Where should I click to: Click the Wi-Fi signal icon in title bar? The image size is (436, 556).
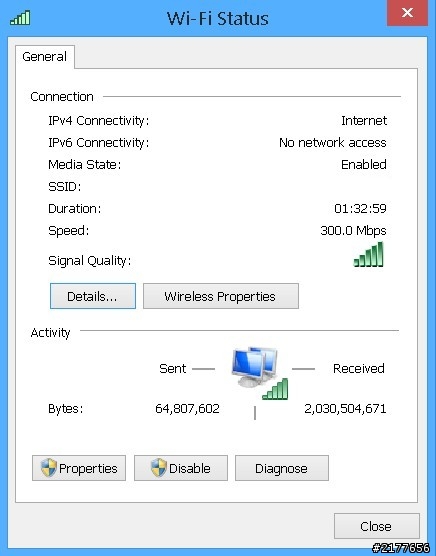(20, 18)
